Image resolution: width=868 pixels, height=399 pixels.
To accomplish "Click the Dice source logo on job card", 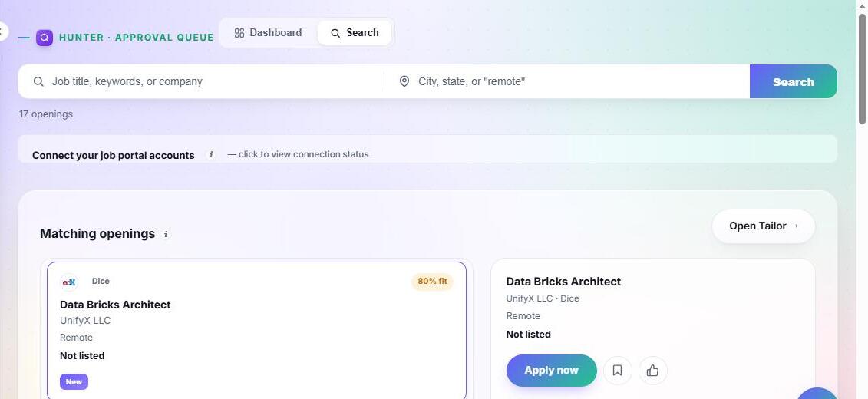I will click(68, 282).
